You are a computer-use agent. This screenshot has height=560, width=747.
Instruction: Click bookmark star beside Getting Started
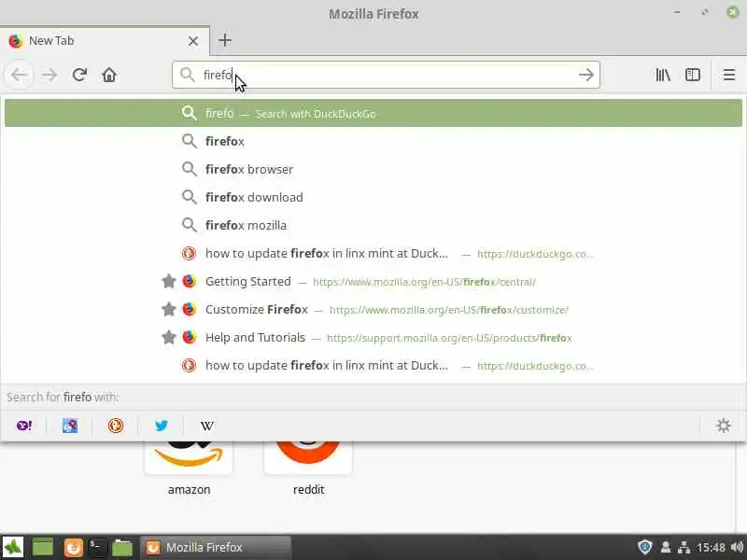[169, 281]
